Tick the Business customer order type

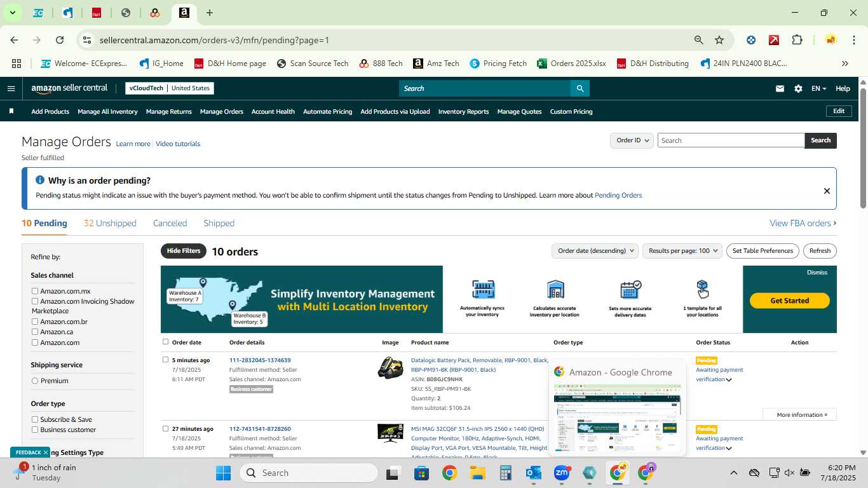35,430
